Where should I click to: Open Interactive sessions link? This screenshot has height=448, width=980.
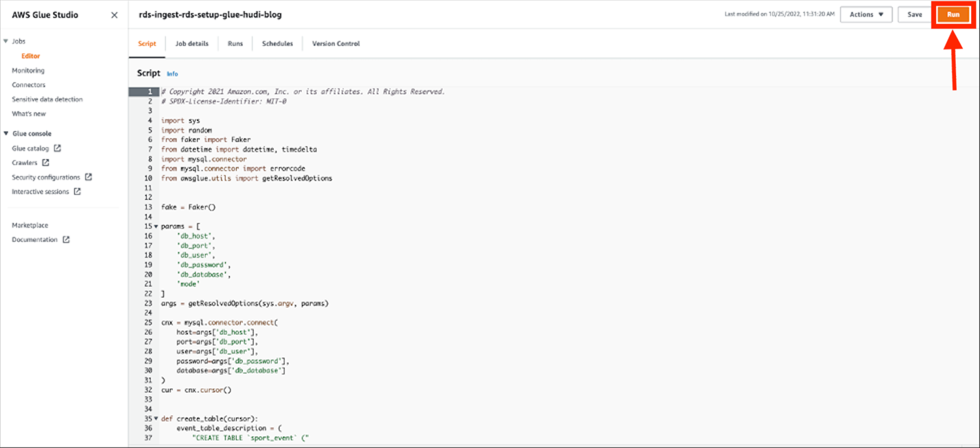[40, 191]
